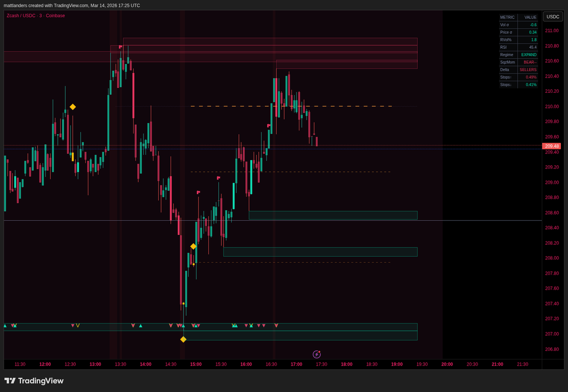Click the green demand zone near 208.10
568x392 pixels.
(x=320, y=251)
